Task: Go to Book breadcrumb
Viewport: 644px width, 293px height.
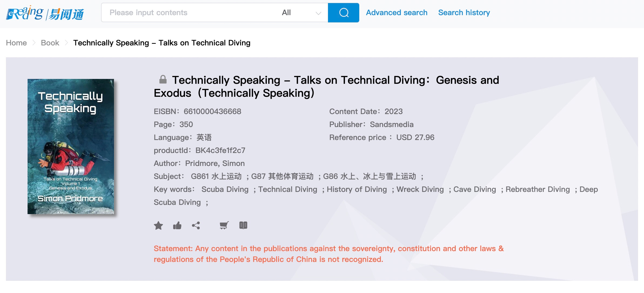Action: click(50, 43)
